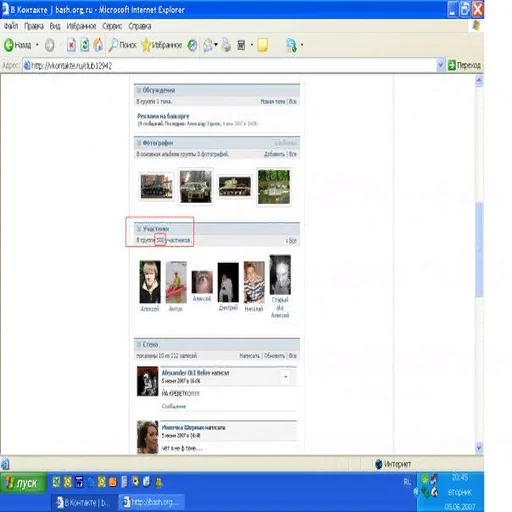Click the Mail envelope icon
Image resolution: width=512 pixels, height=512 pixels.
(208, 45)
